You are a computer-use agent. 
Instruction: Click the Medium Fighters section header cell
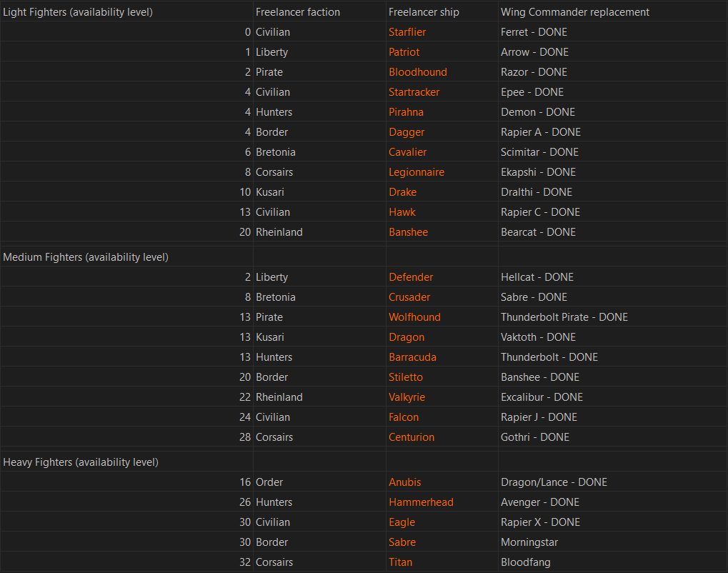pyautogui.click(x=86, y=257)
